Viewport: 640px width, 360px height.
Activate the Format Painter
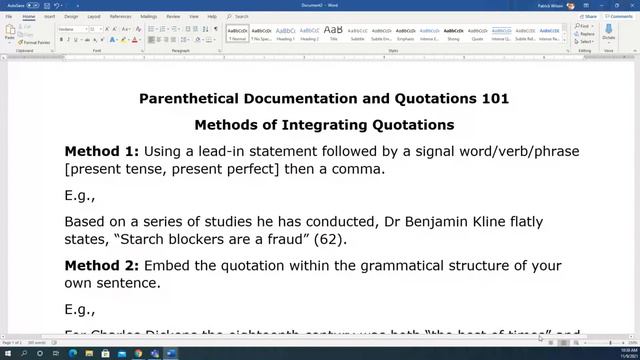coord(34,42)
